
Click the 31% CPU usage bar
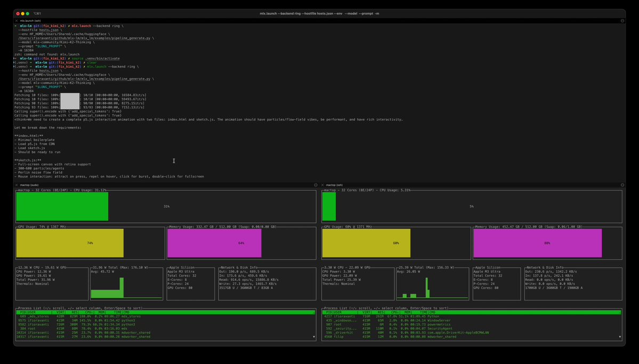pyautogui.click(x=62, y=206)
